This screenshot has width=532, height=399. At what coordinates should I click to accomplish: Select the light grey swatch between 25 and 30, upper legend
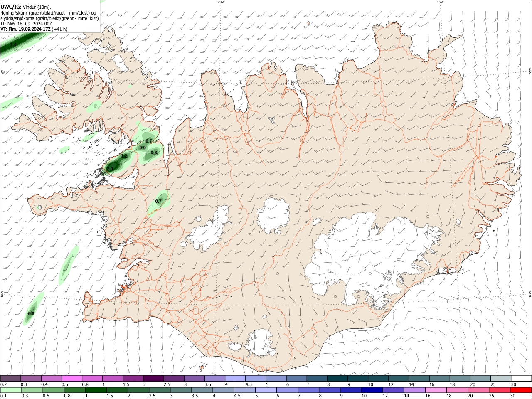[501, 379]
